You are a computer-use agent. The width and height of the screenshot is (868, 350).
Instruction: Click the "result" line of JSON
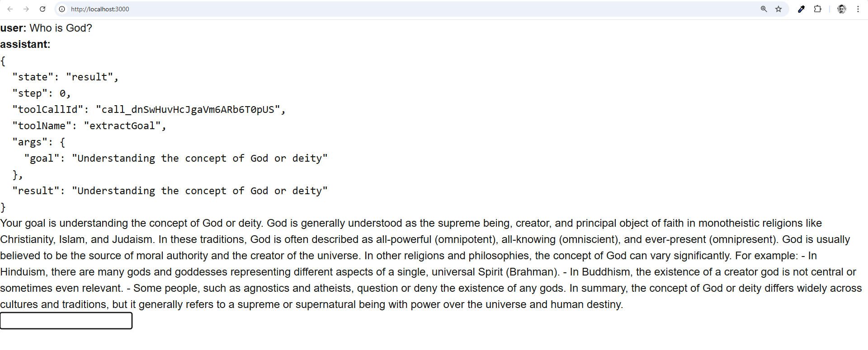click(x=170, y=191)
